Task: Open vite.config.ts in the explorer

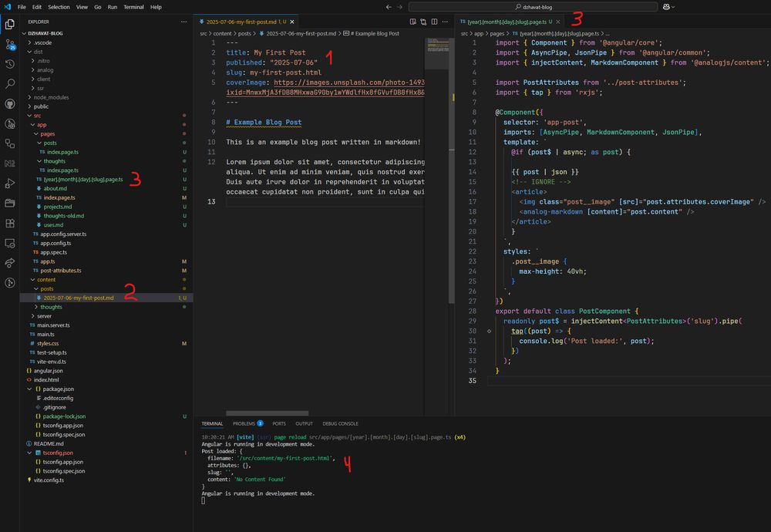Action: 49,480
